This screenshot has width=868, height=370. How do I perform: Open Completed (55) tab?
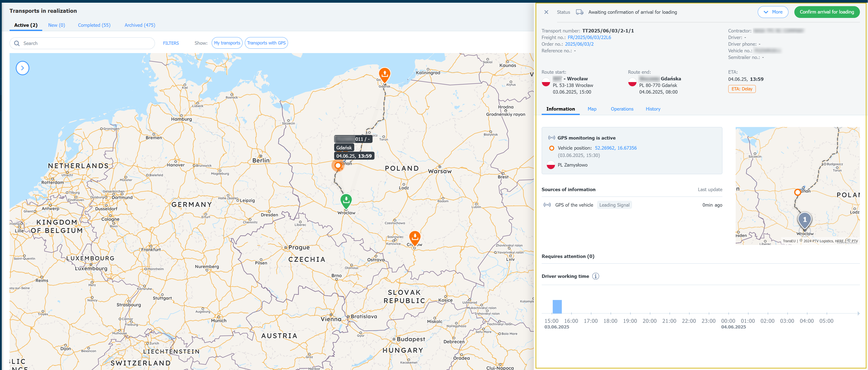pyautogui.click(x=94, y=25)
